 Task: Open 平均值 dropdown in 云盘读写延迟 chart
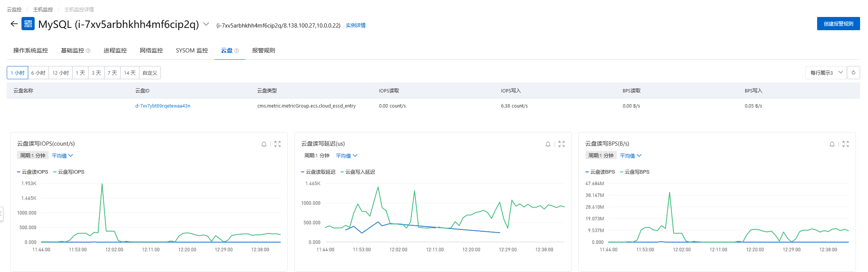point(347,156)
